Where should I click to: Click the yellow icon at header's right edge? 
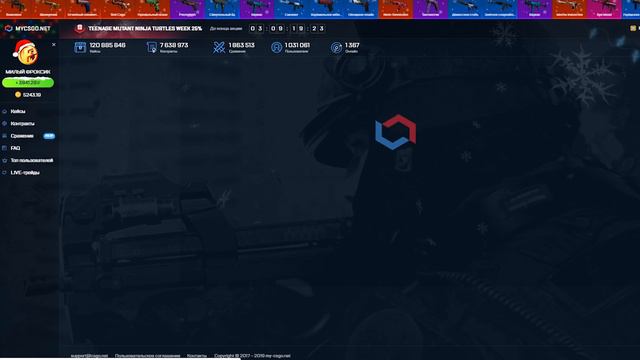[x=633, y=28]
